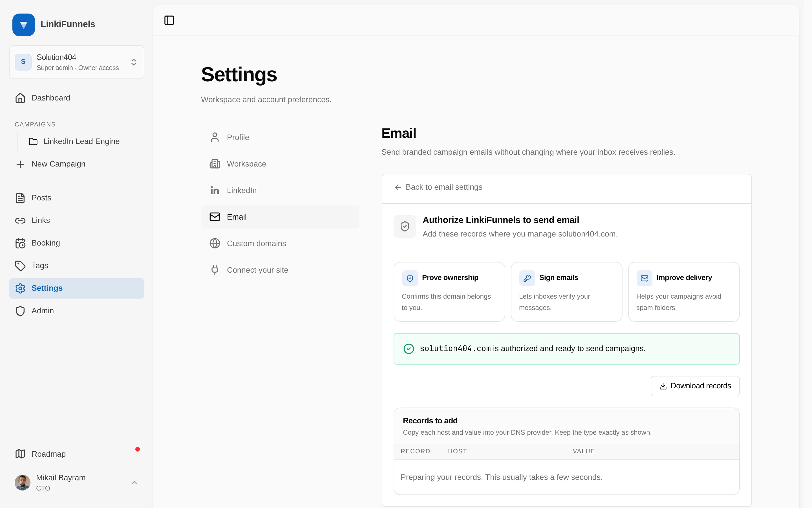Click the HOST column header
Viewport: 812px width, 508px height.
pos(457,451)
